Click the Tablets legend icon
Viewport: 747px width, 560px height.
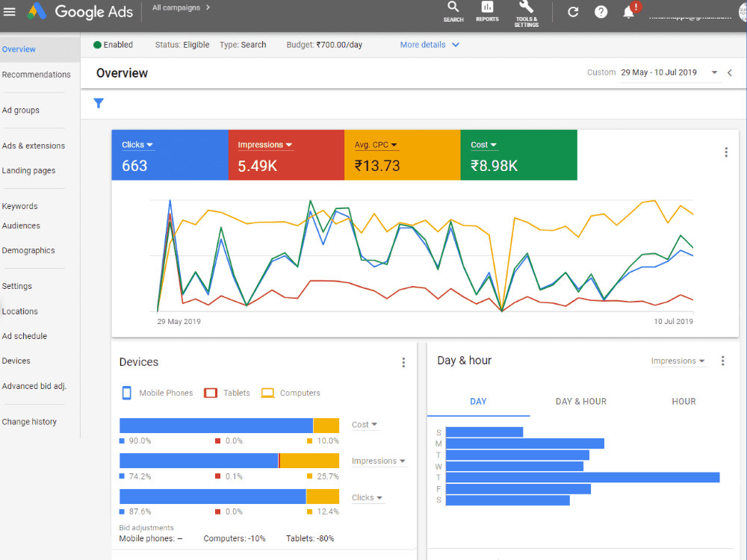[x=211, y=393]
